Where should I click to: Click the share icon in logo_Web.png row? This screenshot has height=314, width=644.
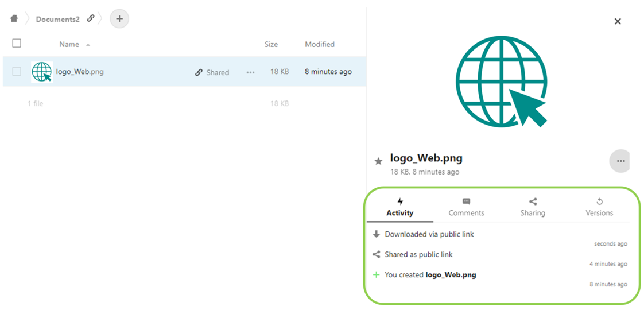[199, 72]
